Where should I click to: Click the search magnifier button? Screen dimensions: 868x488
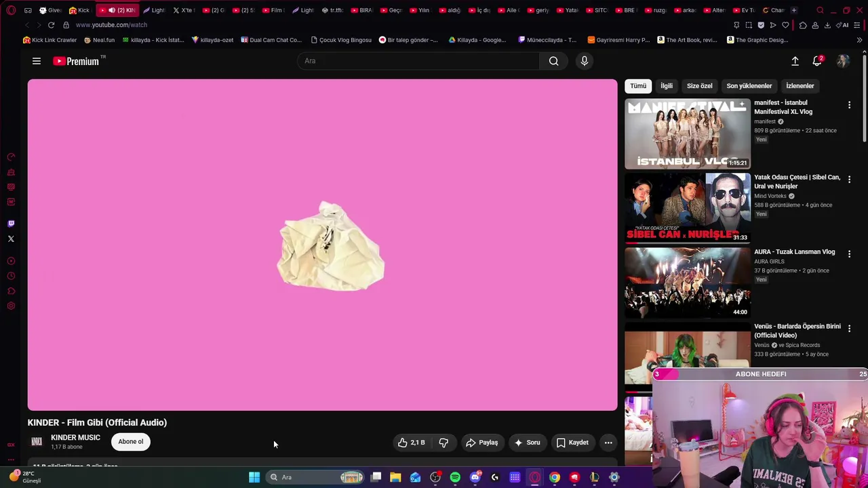554,61
